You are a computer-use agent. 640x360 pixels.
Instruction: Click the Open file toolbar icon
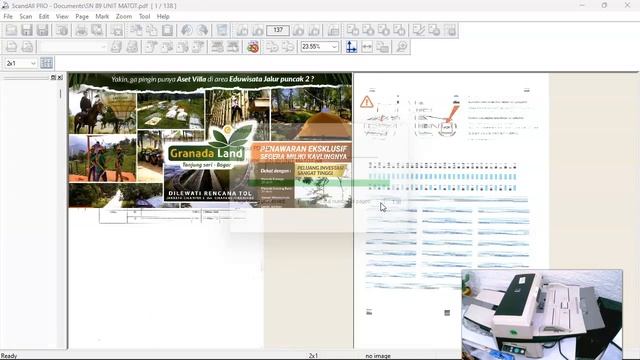[x=11, y=30]
